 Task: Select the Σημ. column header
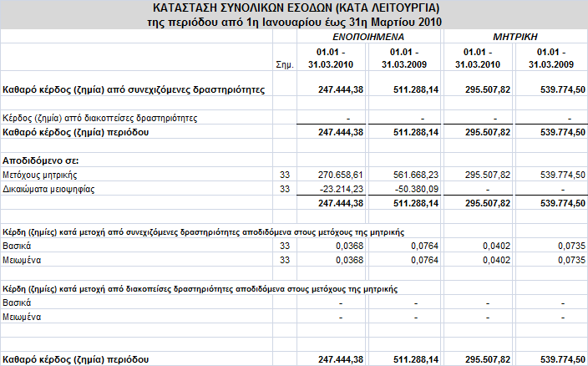285,65
